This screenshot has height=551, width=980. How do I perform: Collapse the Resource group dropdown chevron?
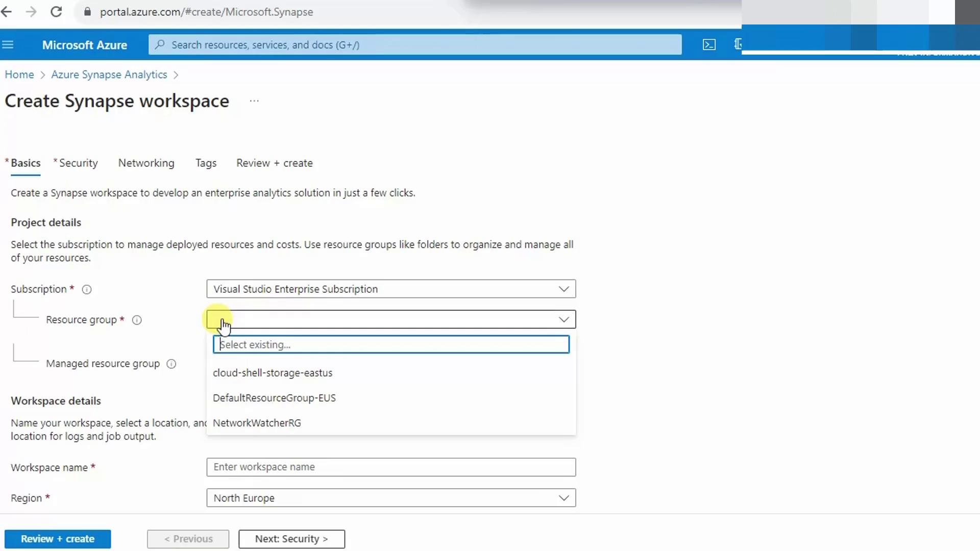click(563, 319)
